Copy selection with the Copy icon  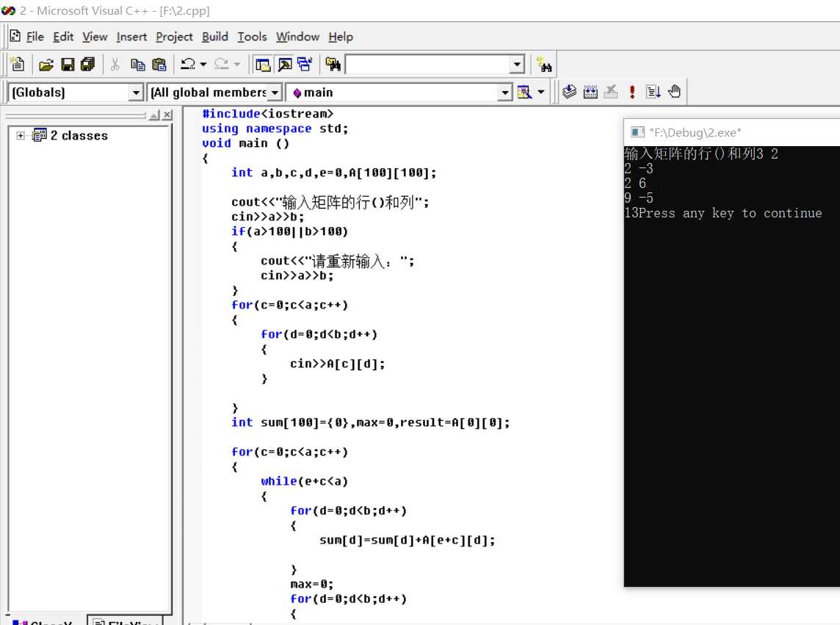coord(138,65)
